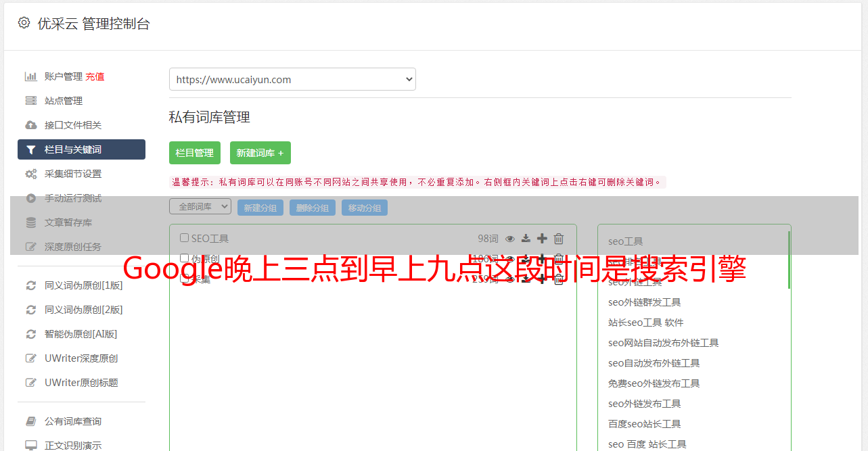
Task: Click the 站点管理 server icon
Action: tap(31, 101)
